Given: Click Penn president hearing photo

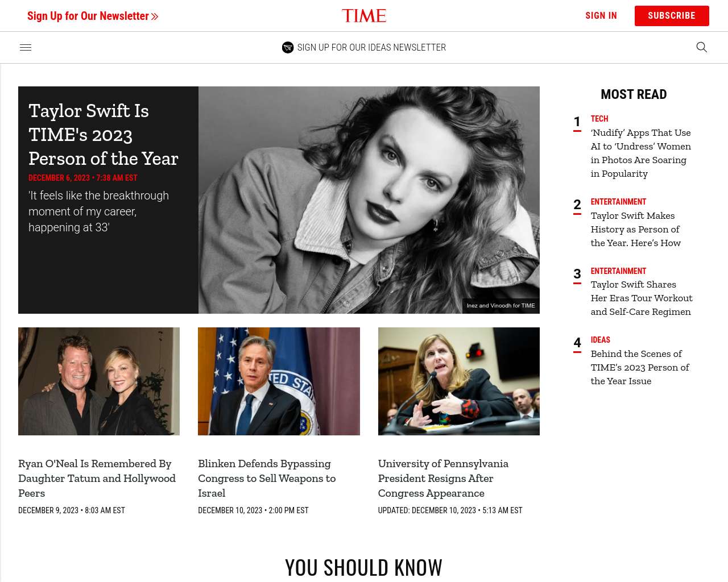Looking at the screenshot, I should pos(459,381).
